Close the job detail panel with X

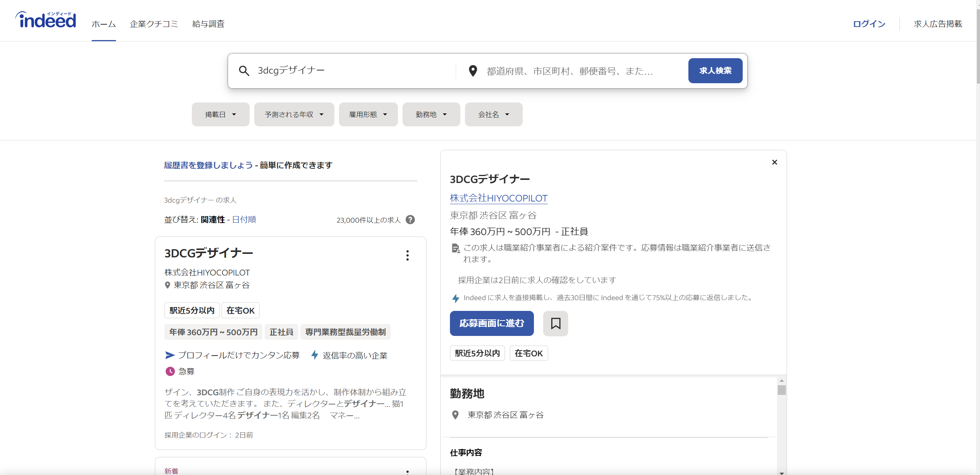tap(775, 162)
